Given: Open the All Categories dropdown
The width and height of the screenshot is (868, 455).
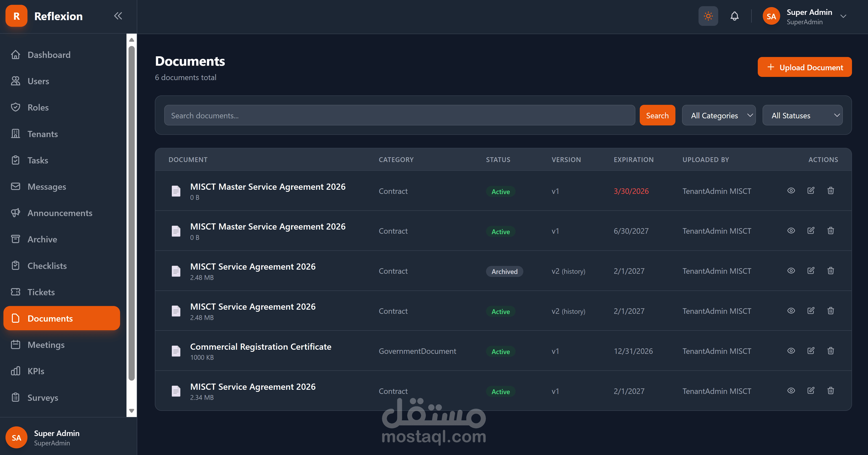Looking at the screenshot, I should click(718, 115).
